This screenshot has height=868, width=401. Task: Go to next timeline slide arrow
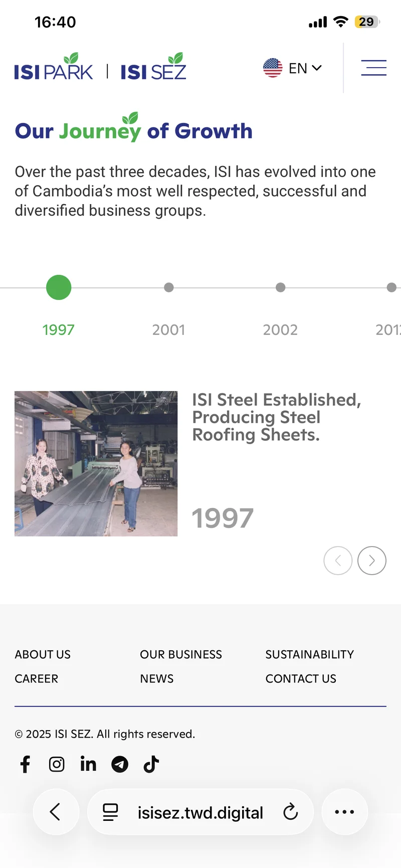[372, 561]
